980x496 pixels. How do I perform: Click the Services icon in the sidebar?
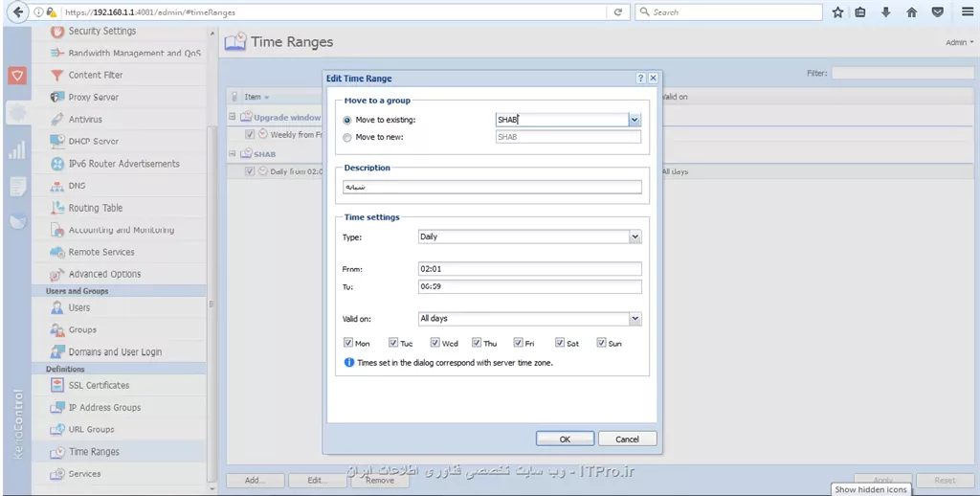click(x=57, y=473)
